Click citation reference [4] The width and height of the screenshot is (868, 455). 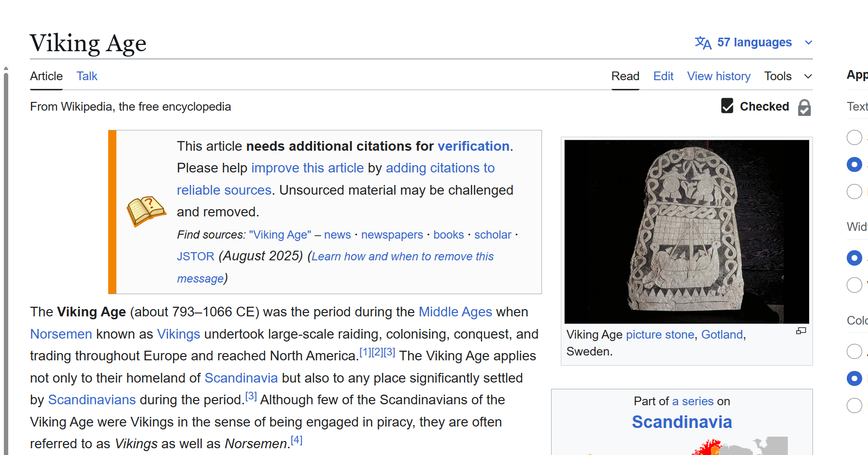297,440
